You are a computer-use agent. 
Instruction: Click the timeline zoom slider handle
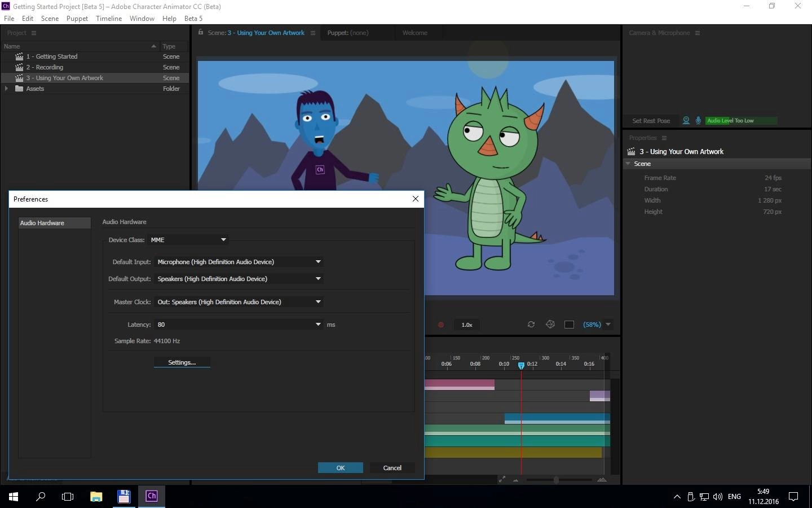tap(556, 480)
